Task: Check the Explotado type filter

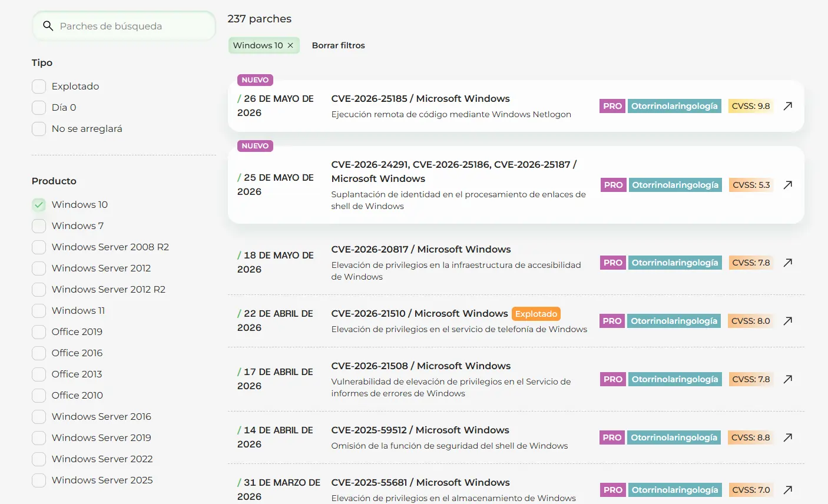Action: pos(39,87)
